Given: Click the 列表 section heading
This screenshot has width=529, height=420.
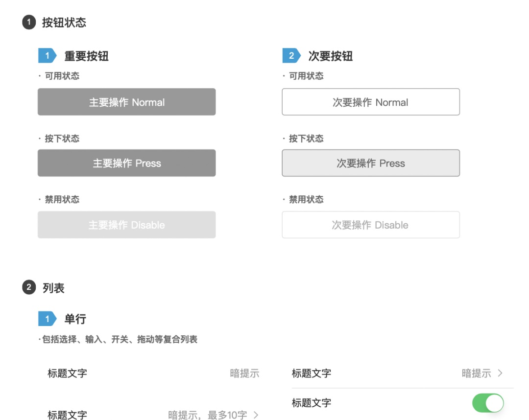Looking at the screenshot, I should tap(53, 288).
